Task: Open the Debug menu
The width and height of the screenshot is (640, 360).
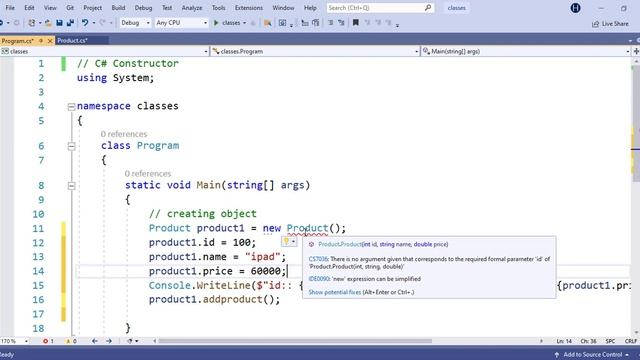Action: coord(143,8)
